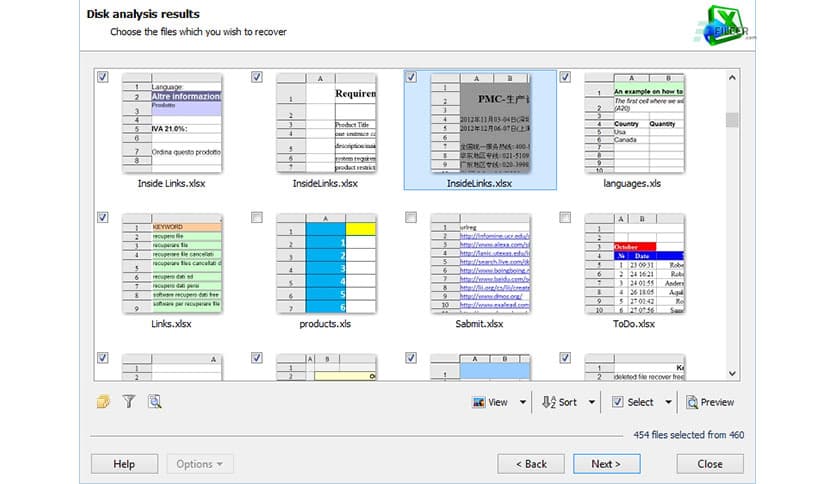Viewport: 836px width, 484px height.
Task: Go back with the Back button
Action: point(531,464)
